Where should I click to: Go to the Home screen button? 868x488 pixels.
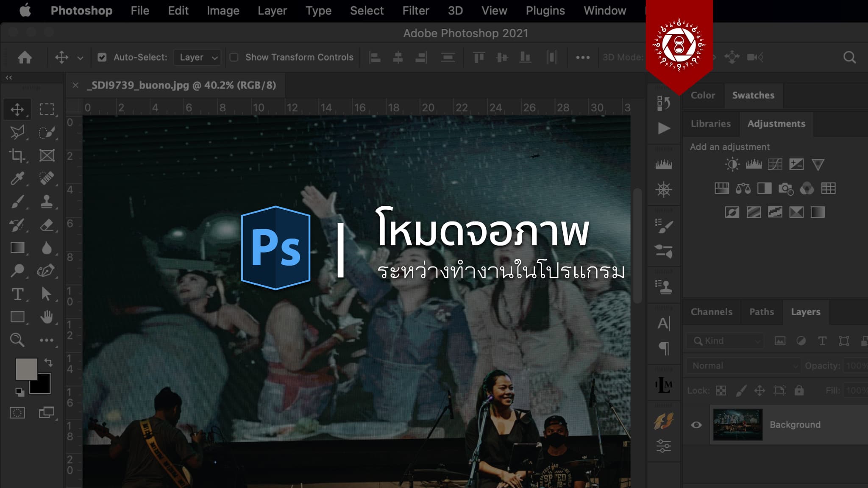coord(25,57)
